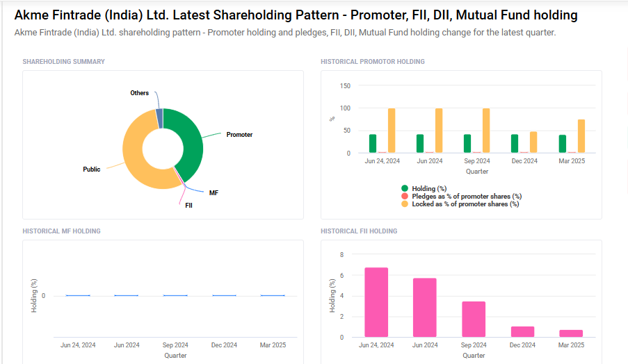
Task: Click Dec 2024 locked shares orange bar
Action: click(x=533, y=142)
